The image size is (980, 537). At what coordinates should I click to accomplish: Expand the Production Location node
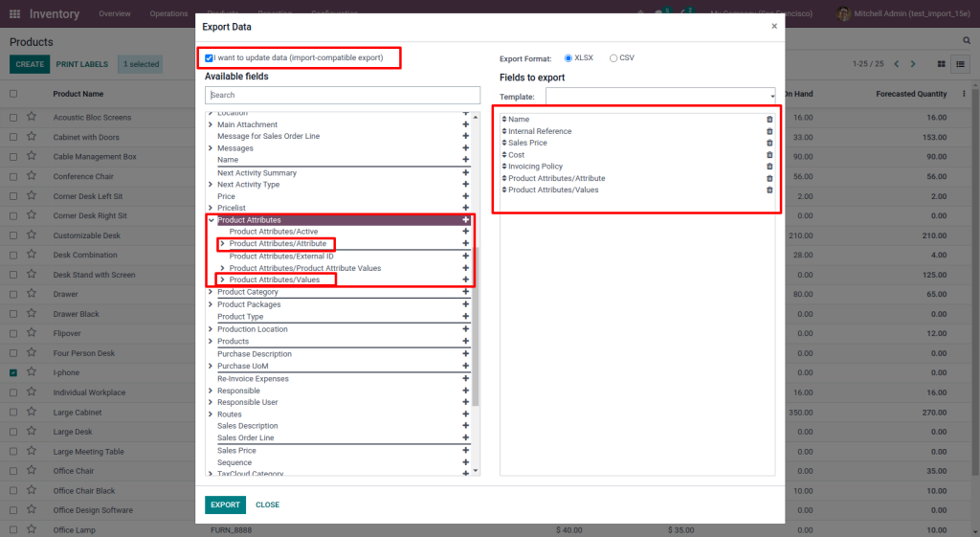pos(211,329)
